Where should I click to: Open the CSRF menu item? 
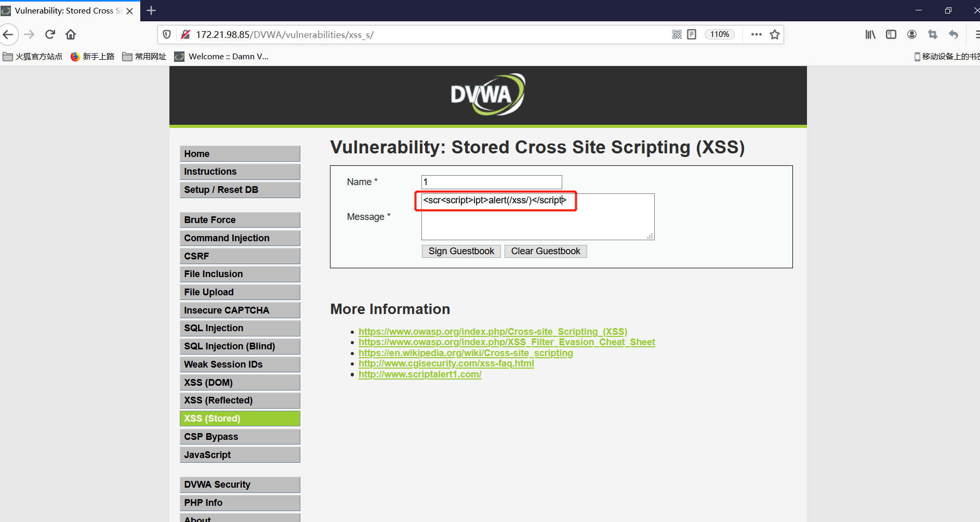click(x=240, y=256)
